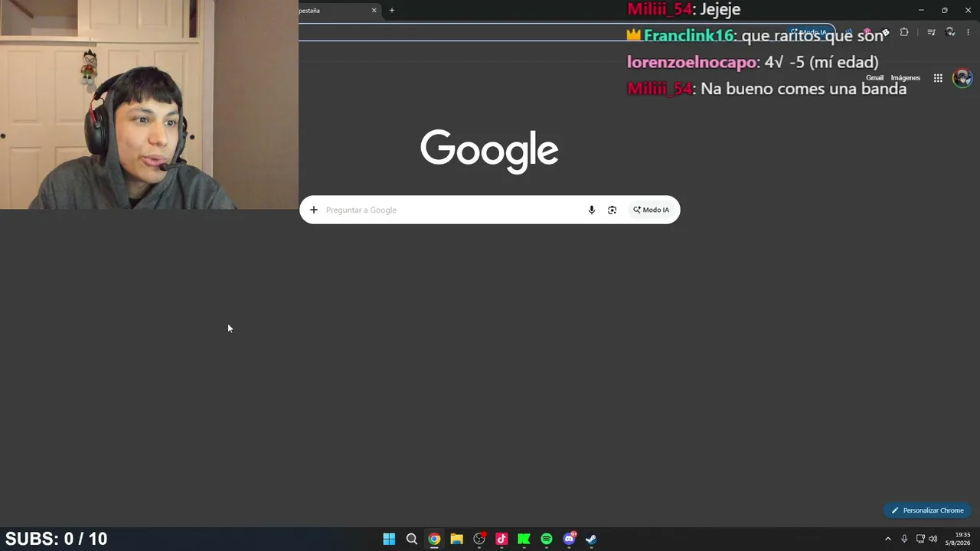Open the Kick app from the taskbar
Image resolution: width=980 pixels, height=551 pixels.
(x=524, y=539)
